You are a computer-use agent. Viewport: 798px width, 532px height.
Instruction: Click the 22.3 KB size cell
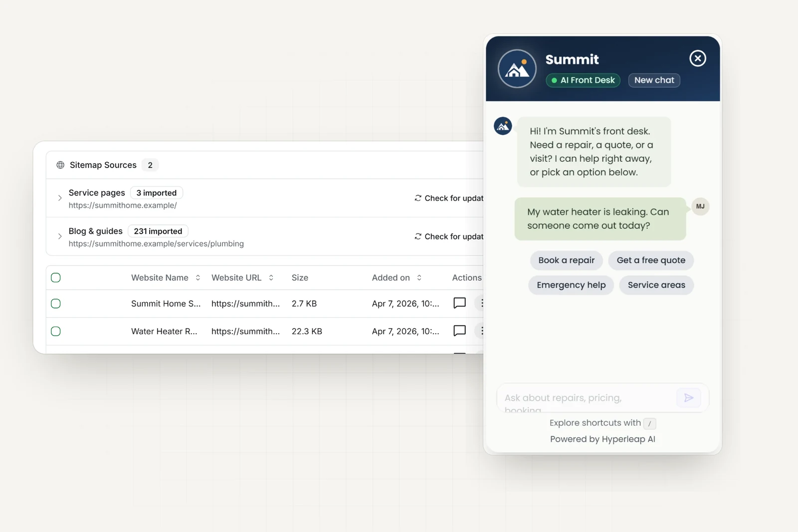(307, 331)
